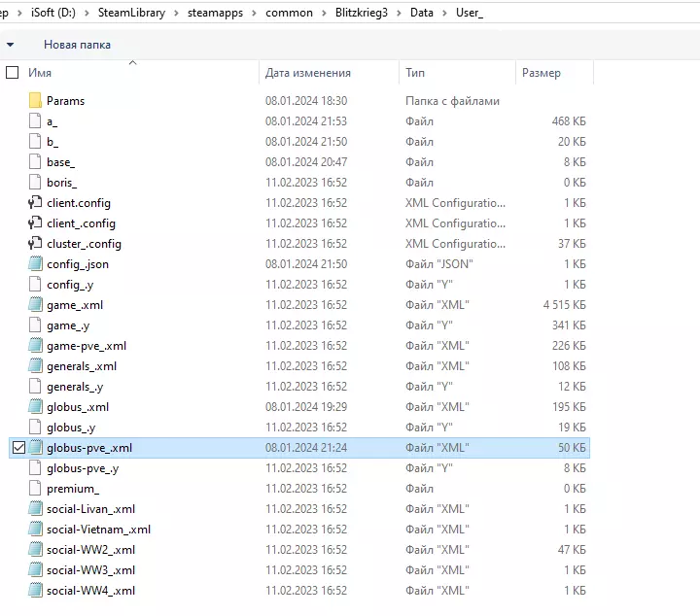Expand breadcrumb chevron after iSoft (D:)
The height and width of the screenshot is (616, 700).
pos(87,13)
